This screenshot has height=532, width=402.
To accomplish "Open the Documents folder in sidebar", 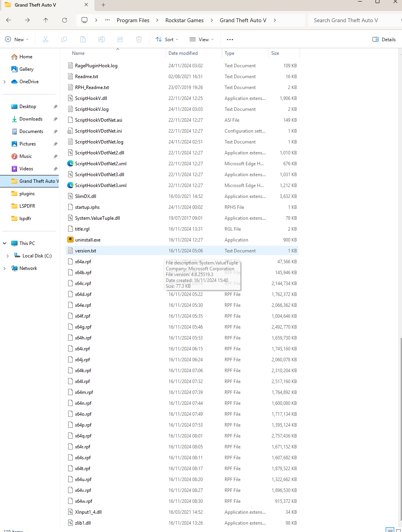I will 31,131.
